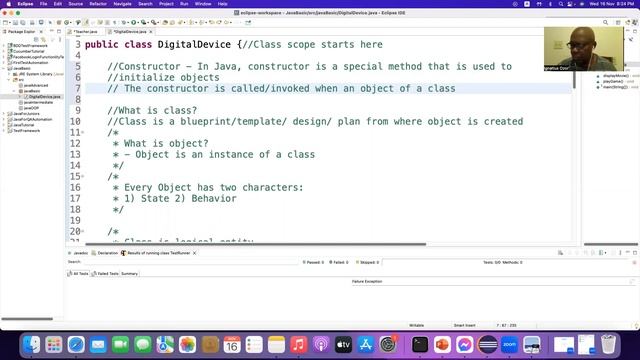Collapse the JavaBasic project tree node
Viewport: 640px width, 360px height.
[x=4, y=69]
